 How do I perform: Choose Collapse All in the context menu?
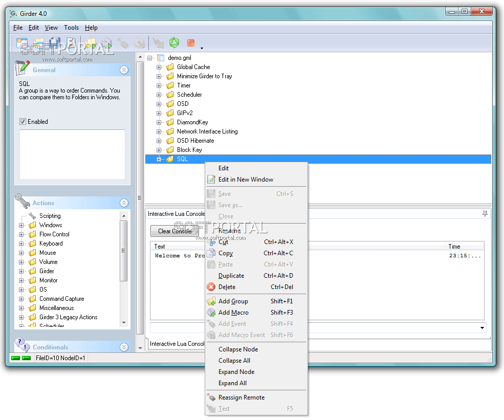[256, 361]
